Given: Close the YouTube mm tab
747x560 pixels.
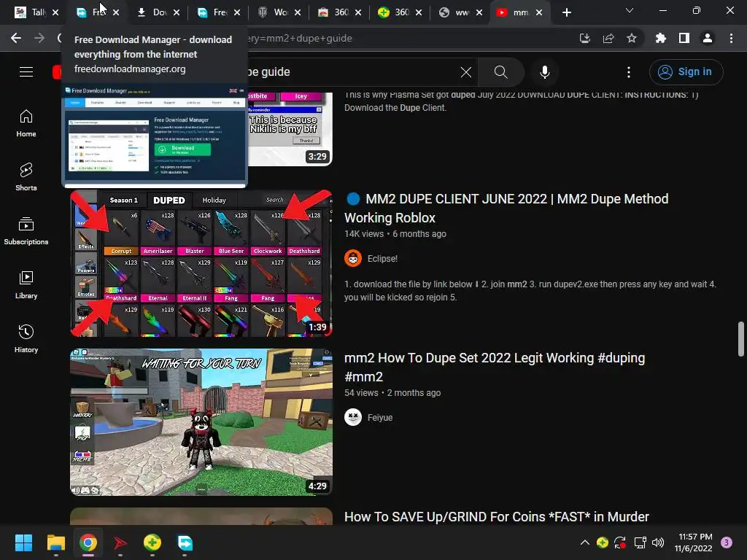Looking at the screenshot, I should [539, 12].
